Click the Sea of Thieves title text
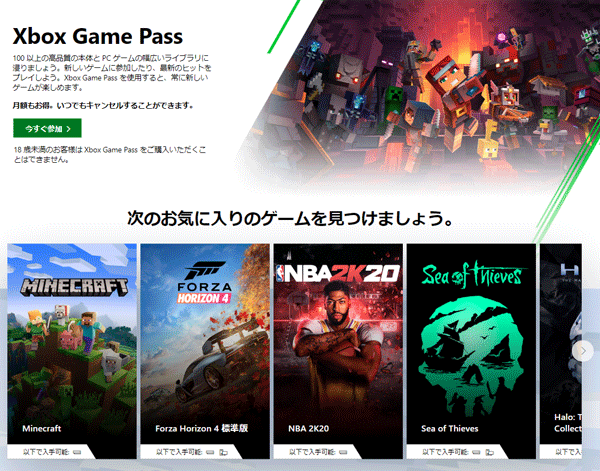The width and height of the screenshot is (600, 471). [450, 429]
